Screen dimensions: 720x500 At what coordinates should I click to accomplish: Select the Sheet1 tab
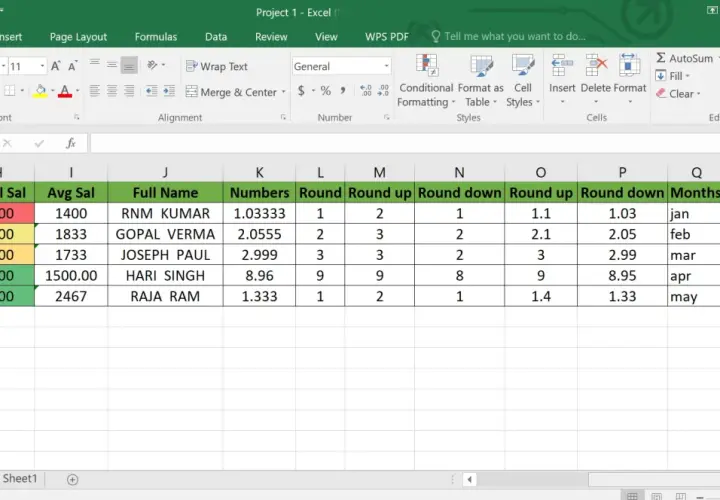click(20, 478)
